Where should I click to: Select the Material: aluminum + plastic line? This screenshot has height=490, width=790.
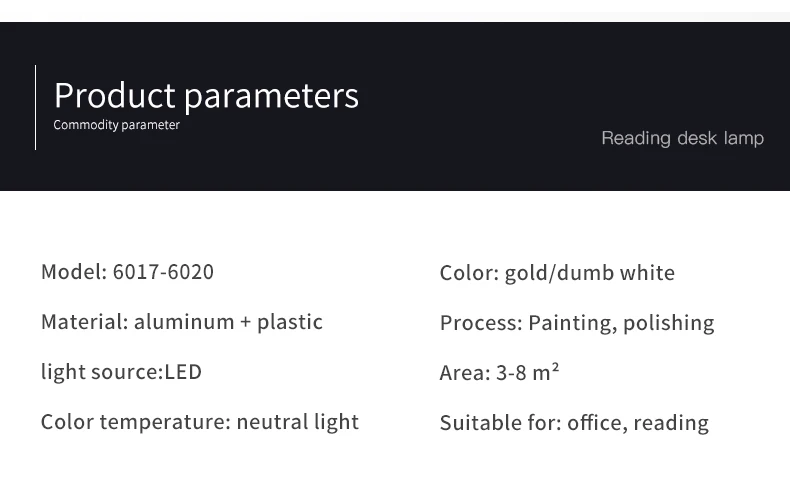(x=182, y=322)
